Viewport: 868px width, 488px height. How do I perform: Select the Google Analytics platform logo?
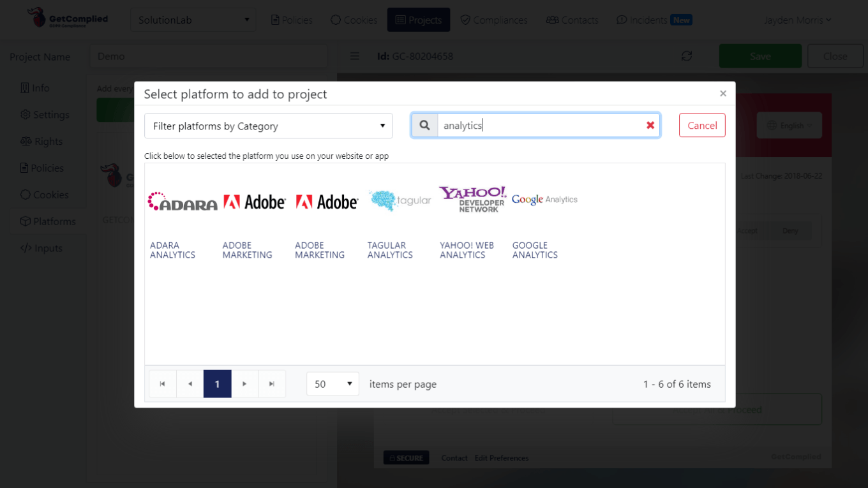click(544, 200)
